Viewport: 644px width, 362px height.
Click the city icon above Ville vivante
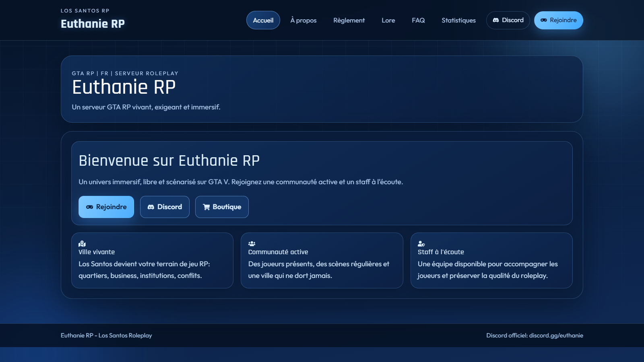click(x=82, y=243)
